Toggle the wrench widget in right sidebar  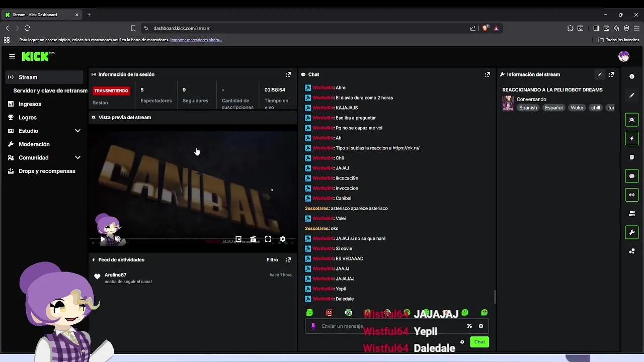pyautogui.click(x=632, y=232)
